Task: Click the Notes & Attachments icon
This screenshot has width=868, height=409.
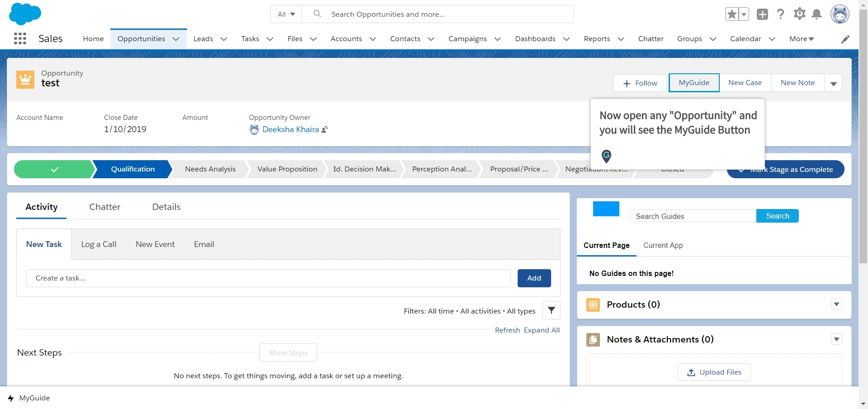Action: 593,339
